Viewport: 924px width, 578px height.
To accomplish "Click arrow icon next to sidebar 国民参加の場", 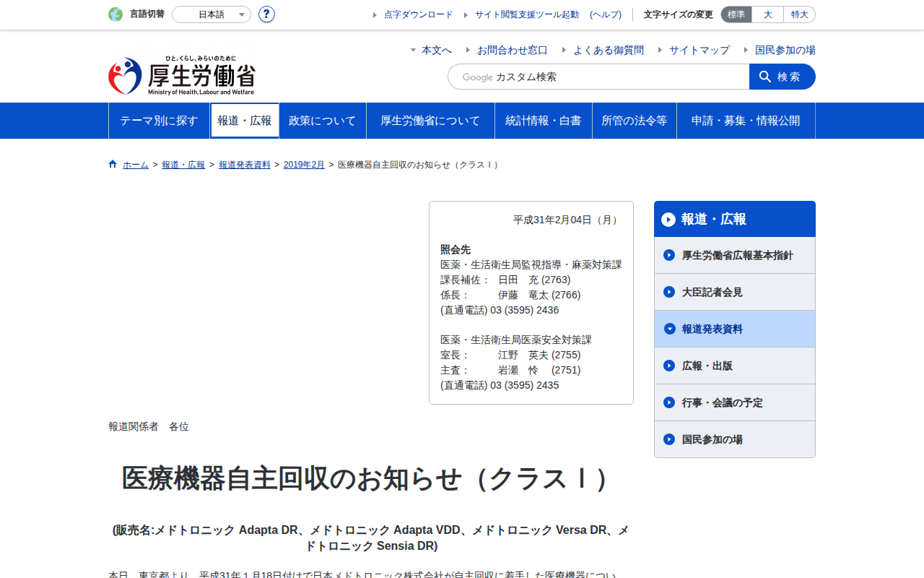I will 669,439.
